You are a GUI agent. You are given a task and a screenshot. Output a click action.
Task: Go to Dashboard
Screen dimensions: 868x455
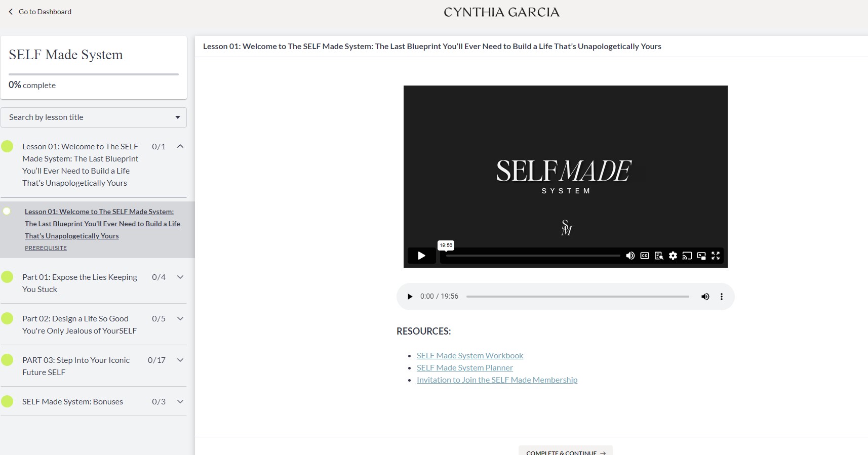click(x=45, y=12)
